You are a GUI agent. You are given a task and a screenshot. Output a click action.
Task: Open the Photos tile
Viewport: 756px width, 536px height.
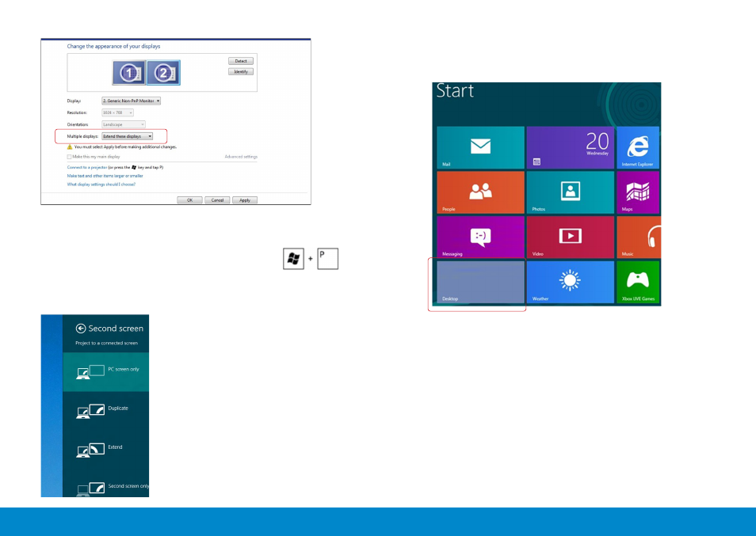point(571,192)
